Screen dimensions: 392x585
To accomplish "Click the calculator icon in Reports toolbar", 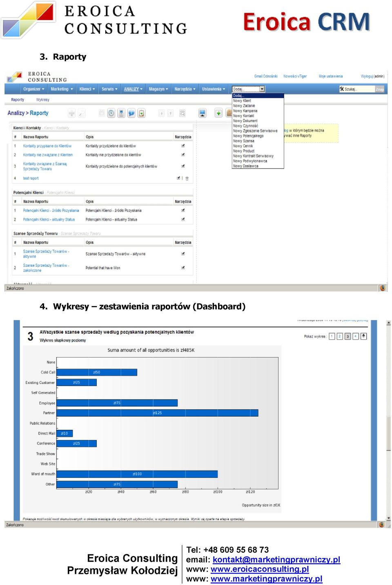I will (x=121, y=113).
